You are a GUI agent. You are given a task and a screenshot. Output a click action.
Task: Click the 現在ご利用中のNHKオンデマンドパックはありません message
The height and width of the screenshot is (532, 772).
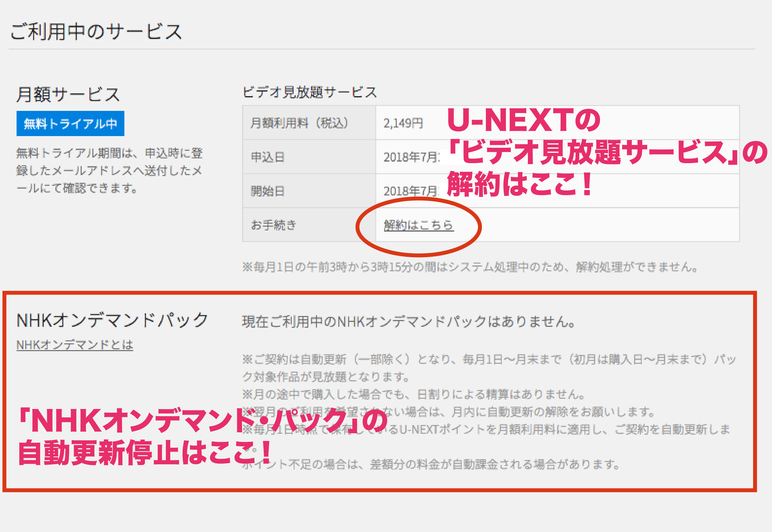click(x=408, y=322)
